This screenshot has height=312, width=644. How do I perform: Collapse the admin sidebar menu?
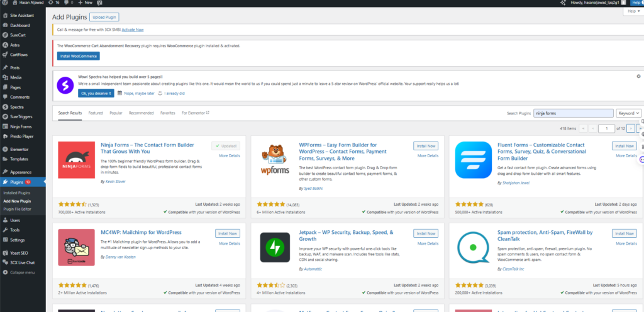(23, 272)
